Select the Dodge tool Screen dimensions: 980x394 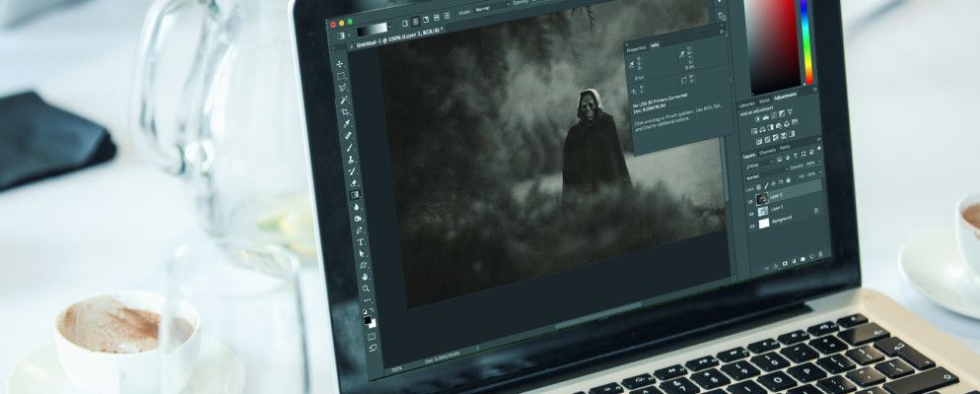(358, 218)
